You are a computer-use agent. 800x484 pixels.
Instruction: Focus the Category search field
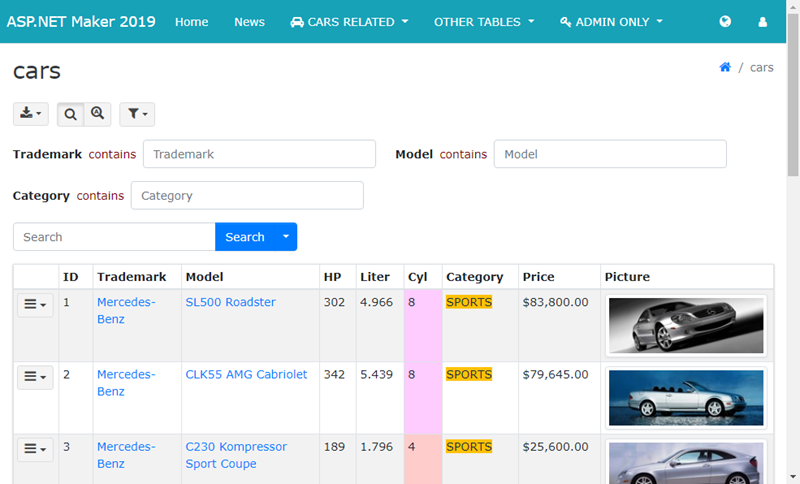coord(247,195)
